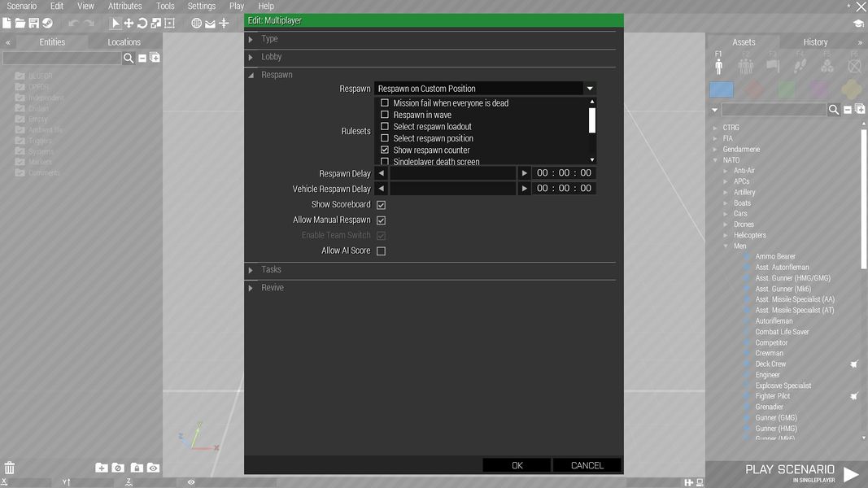Switch to the History tab
868x488 pixels.
(x=815, y=42)
